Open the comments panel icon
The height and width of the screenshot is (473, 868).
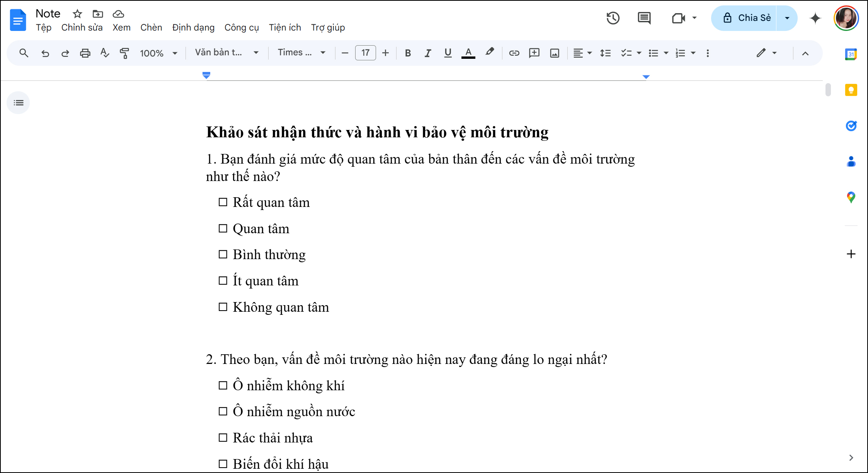tap(644, 18)
